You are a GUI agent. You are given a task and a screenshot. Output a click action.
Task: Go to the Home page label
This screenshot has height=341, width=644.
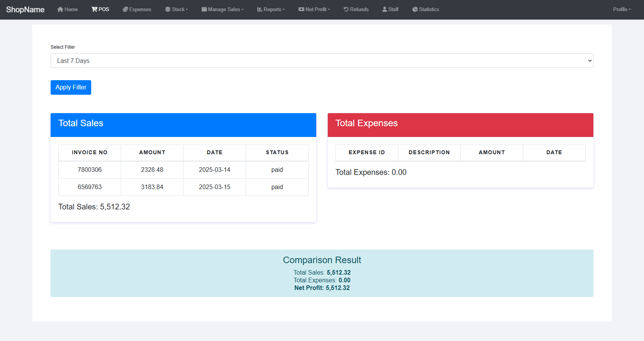point(71,9)
